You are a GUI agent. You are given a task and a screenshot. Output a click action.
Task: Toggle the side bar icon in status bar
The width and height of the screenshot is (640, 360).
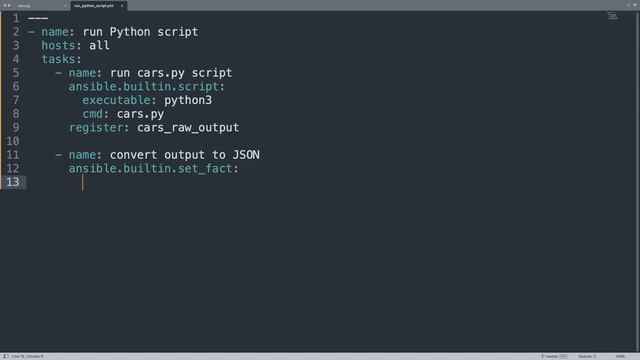click(6, 356)
